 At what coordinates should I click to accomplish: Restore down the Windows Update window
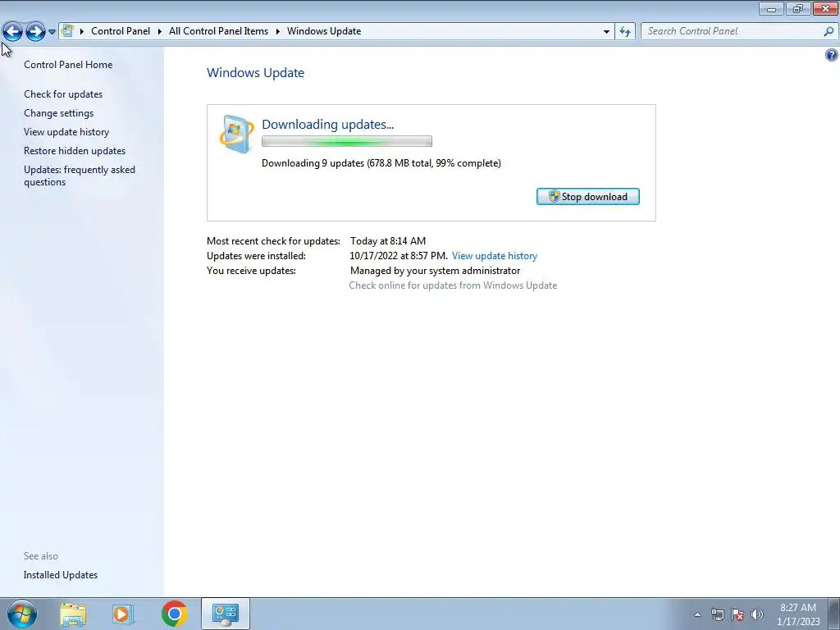click(798, 8)
